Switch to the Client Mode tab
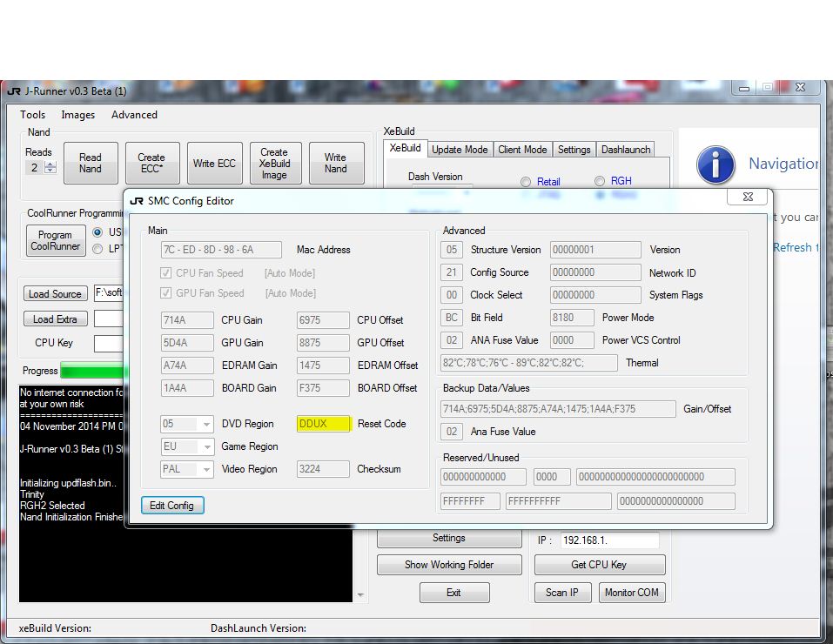This screenshot has height=644, width=833. click(522, 150)
